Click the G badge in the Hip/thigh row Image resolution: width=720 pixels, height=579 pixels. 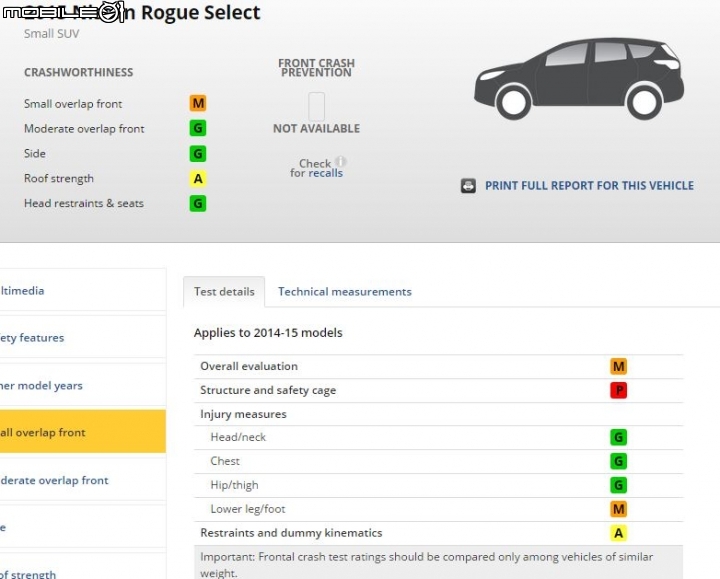tap(619, 485)
